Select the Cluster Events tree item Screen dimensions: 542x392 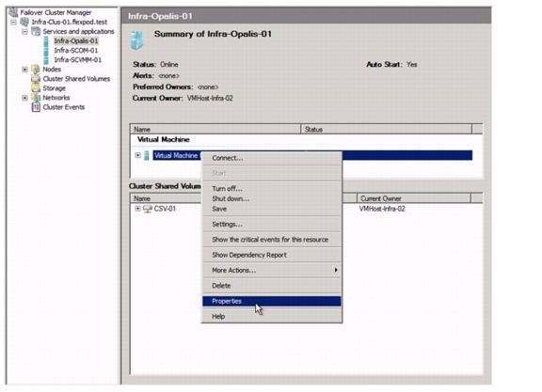coord(64,107)
